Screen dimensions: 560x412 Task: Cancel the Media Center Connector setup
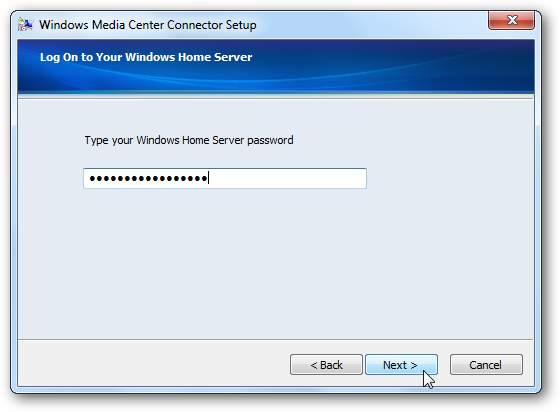point(486,365)
